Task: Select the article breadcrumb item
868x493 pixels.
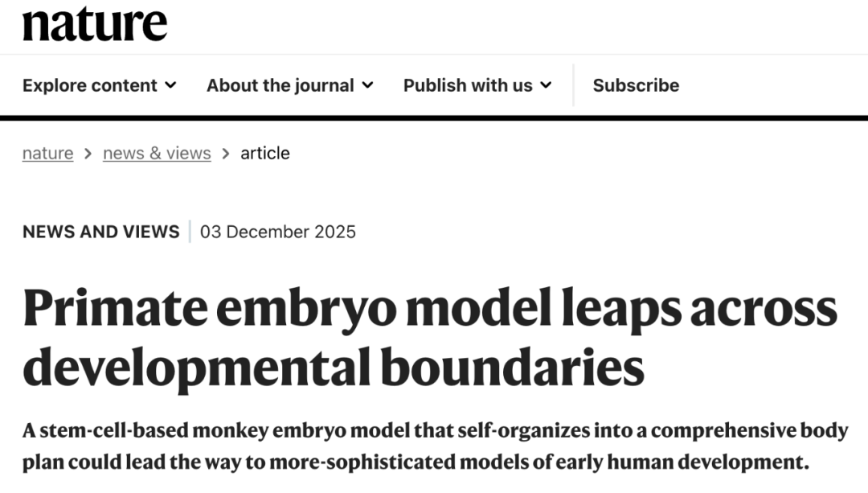Action: [265, 153]
